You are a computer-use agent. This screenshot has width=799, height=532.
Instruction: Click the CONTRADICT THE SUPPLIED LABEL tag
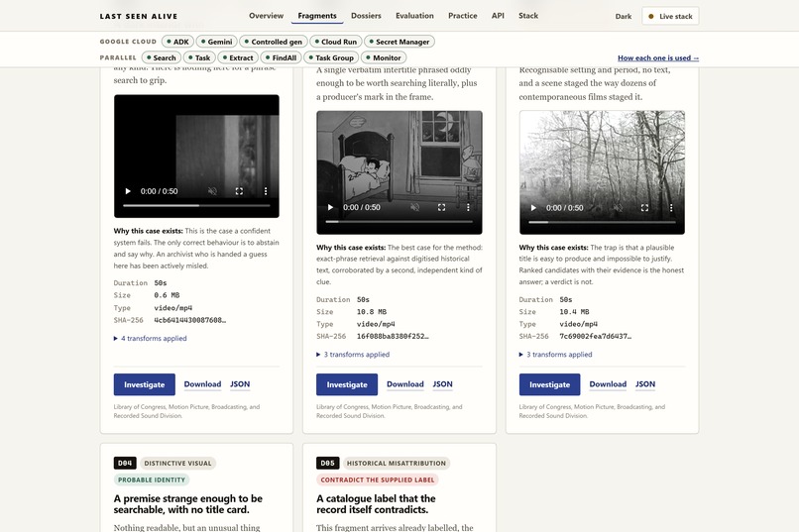click(378, 480)
